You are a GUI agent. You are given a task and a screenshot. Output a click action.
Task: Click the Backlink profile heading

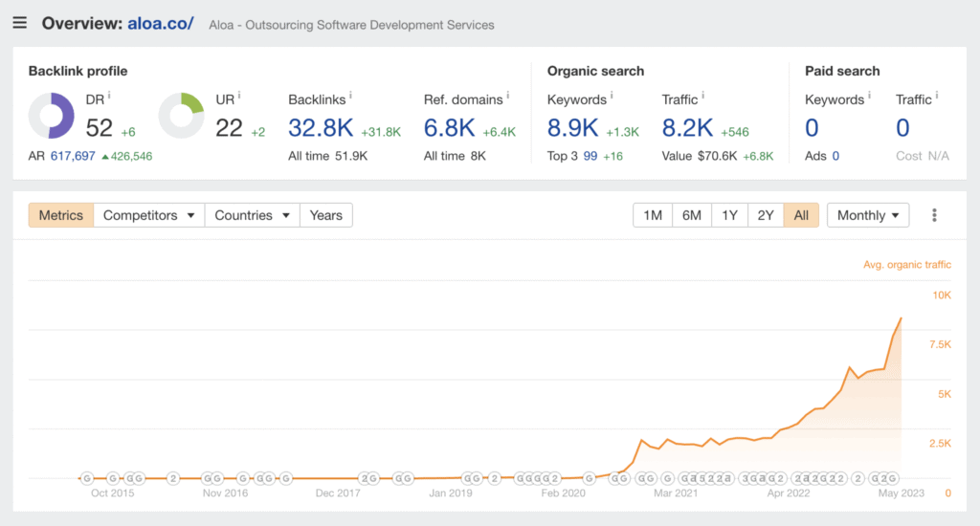point(78,71)
